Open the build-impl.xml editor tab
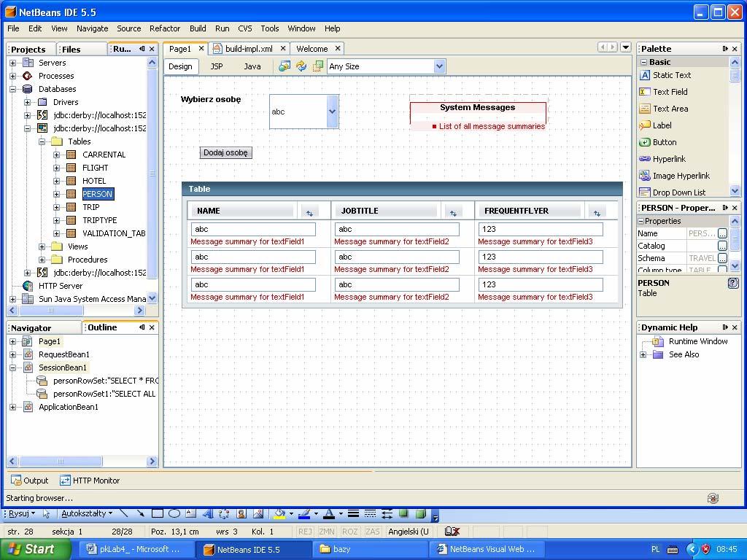The height and width of the screenshot is (560, 747). (x=249, y=49)
